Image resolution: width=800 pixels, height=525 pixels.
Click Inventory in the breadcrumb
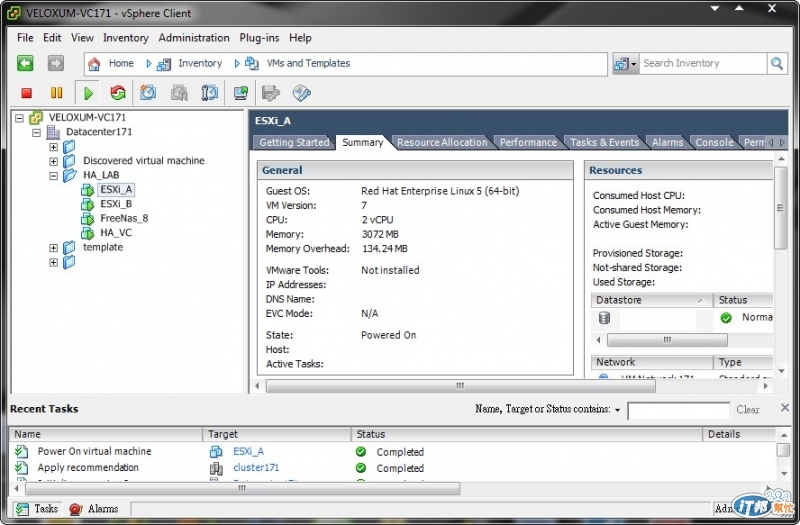(x=200, y=63)
